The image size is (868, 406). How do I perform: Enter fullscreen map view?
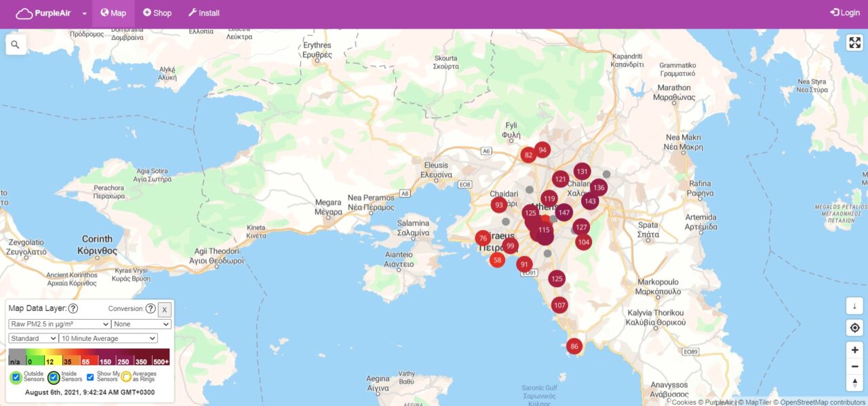coord(854,43)
